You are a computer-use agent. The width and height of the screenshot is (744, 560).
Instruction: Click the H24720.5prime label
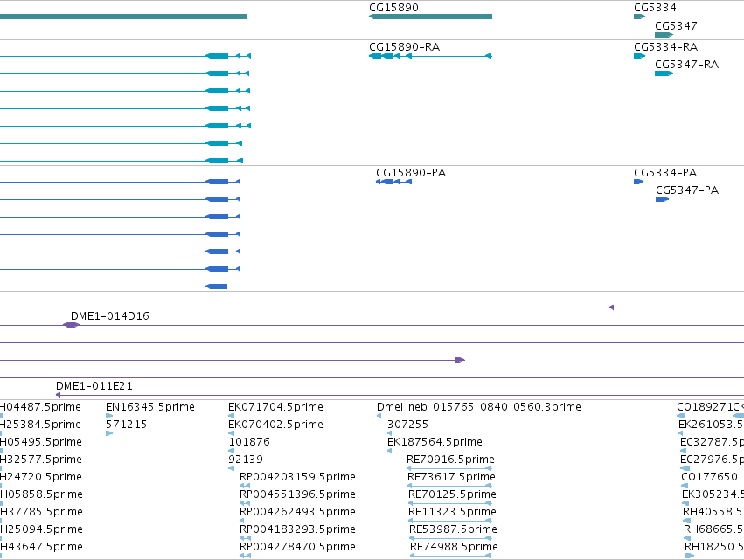coord(41,477)
